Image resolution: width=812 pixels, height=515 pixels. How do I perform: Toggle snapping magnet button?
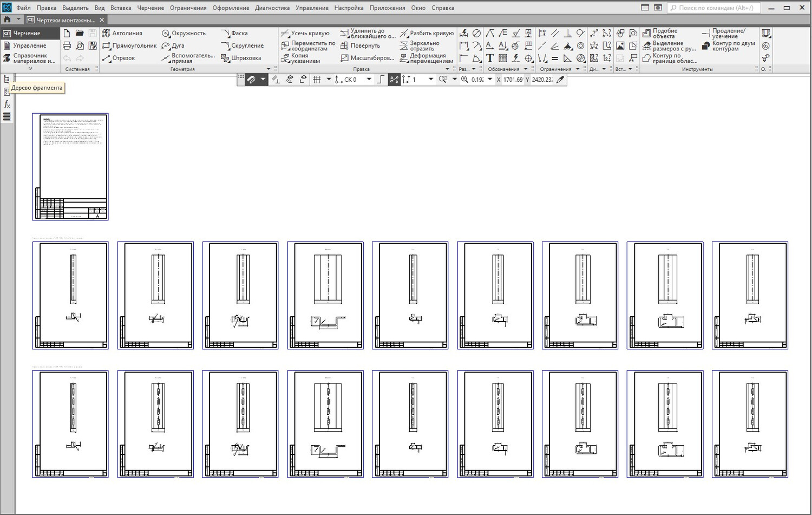click(x=251, y=80)
